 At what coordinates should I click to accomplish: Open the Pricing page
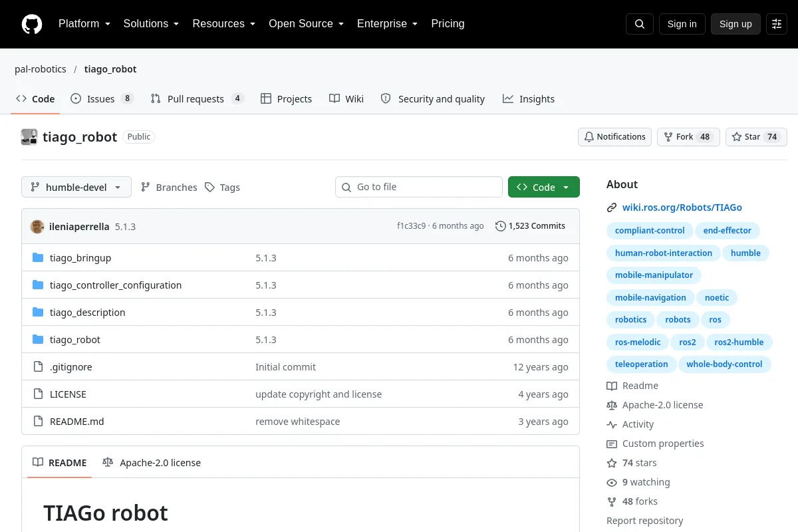click(x=448, y=24)
